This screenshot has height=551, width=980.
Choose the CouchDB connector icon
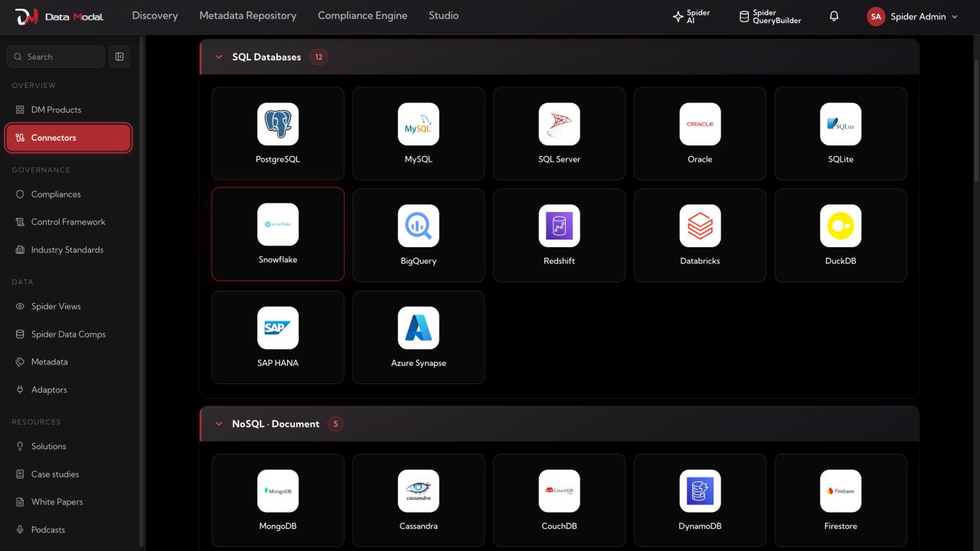pyautogui.click(x=559, y=491)
